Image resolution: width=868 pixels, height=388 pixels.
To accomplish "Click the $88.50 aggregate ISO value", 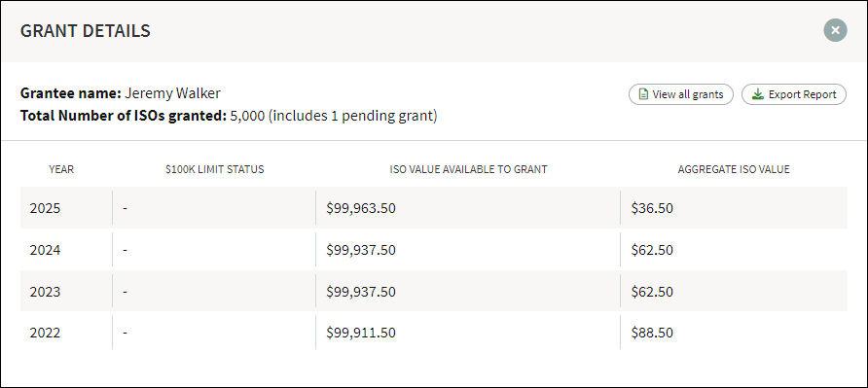I will (652, 333).
